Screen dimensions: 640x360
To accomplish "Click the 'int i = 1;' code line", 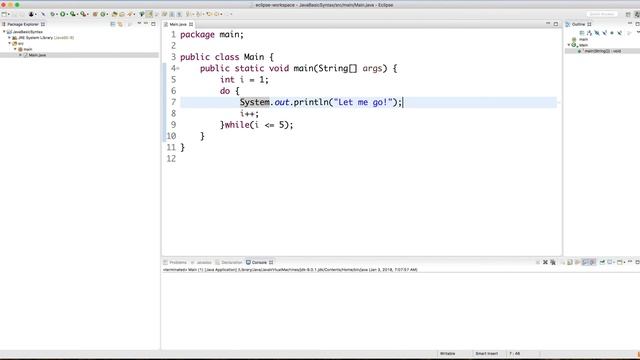I will [244, 80].
